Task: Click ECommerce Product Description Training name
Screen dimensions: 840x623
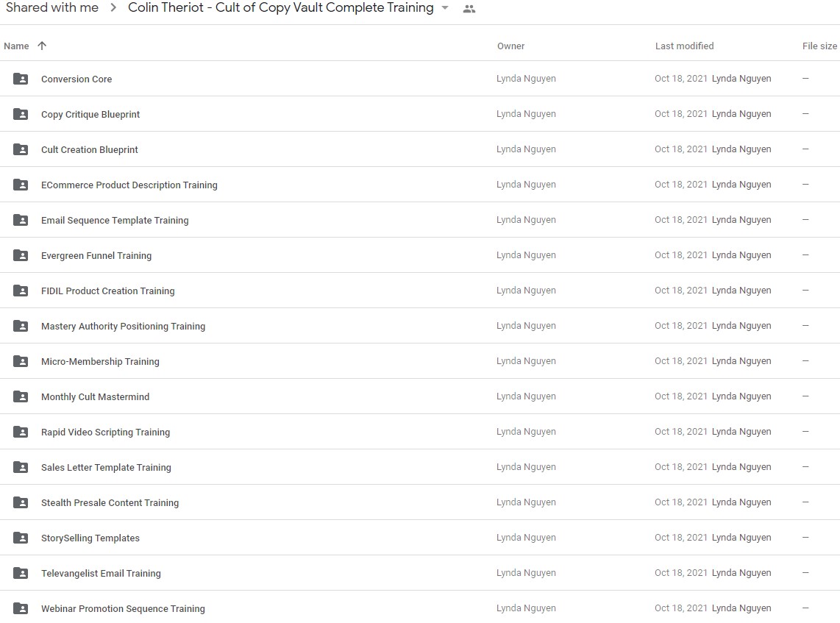Action: pyautogui.click(x=129, y=185)
